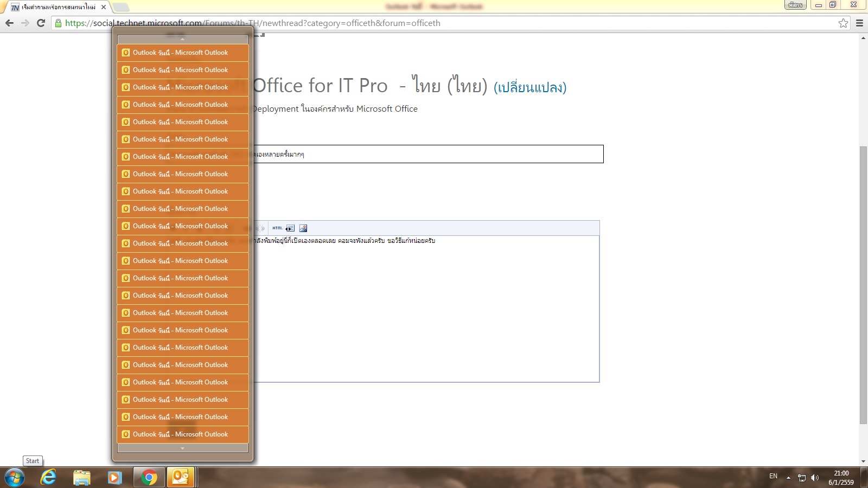Go back using Chrome's back arrow
868x488 pixels.
pos(9,23)
